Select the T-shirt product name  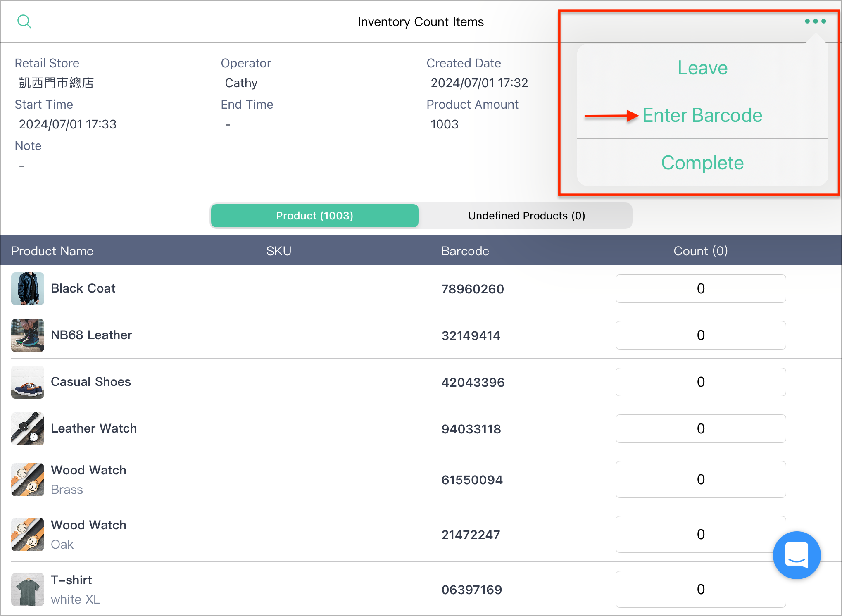tap(71, 580)
